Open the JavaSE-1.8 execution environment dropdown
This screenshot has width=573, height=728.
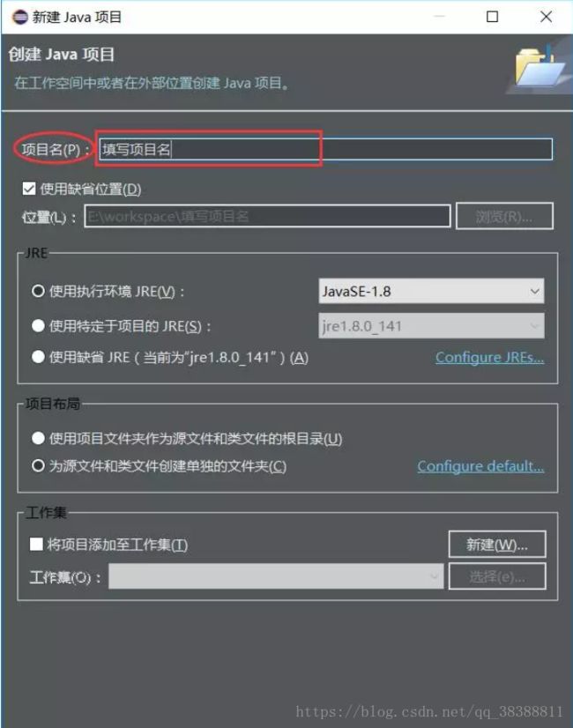click(431, 291)
